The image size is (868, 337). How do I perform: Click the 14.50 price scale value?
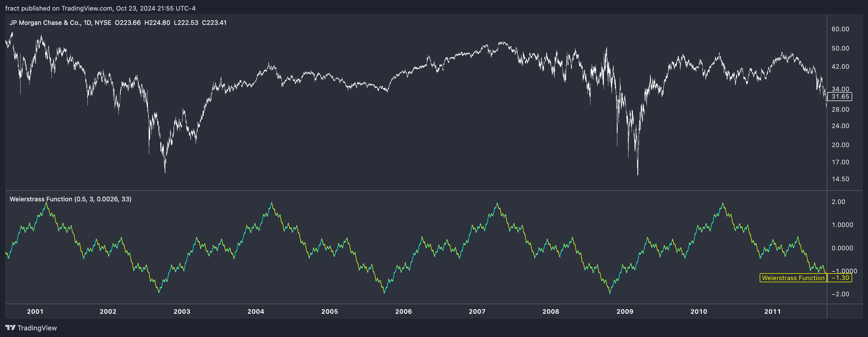coord(840,179)
